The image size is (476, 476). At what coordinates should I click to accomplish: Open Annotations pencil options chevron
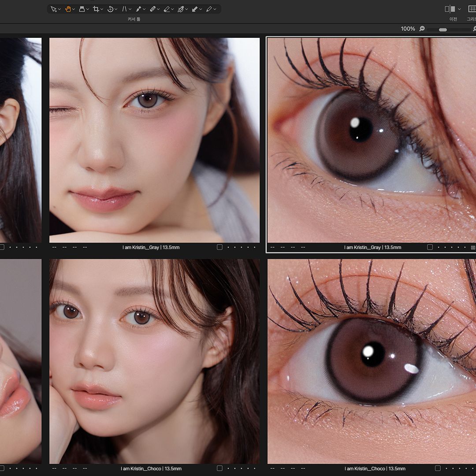pos(215,9)
